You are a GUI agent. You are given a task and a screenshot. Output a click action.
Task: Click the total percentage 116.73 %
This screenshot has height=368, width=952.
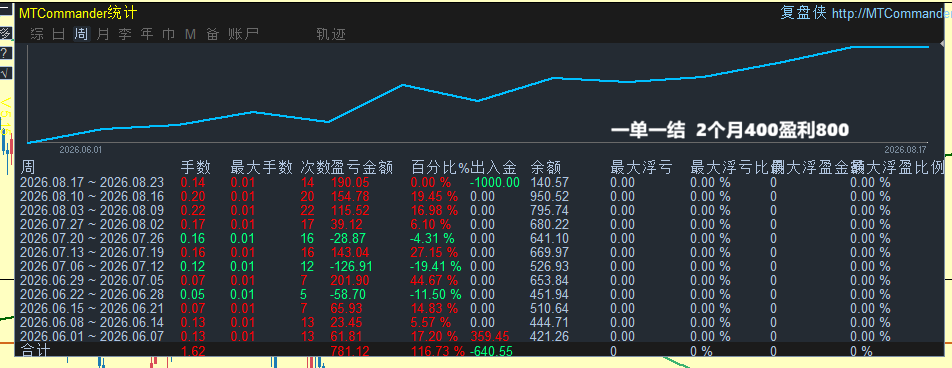(x=438, y=351)
